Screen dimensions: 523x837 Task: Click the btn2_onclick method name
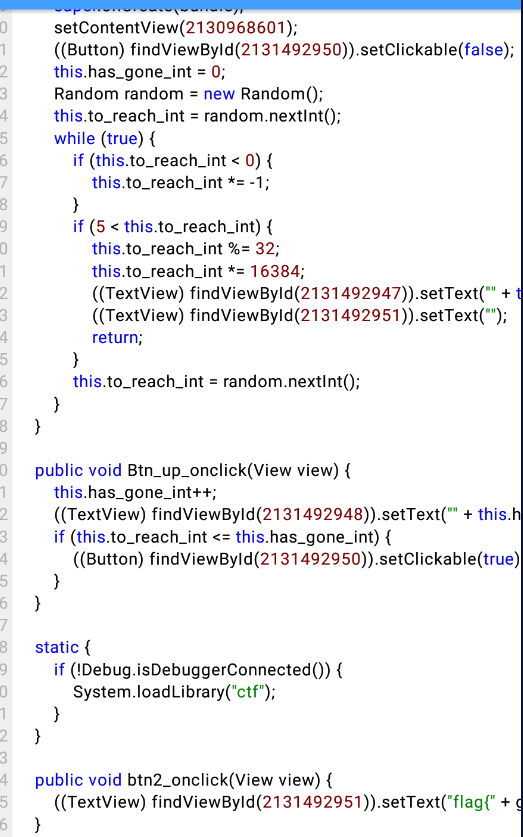(178, 780)
